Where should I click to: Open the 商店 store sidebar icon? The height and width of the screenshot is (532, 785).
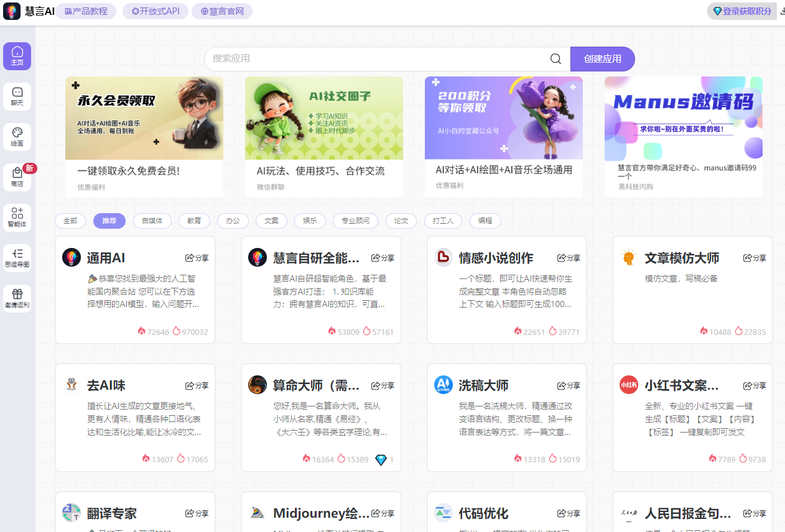pyautogui.click(x=17, y=177)
